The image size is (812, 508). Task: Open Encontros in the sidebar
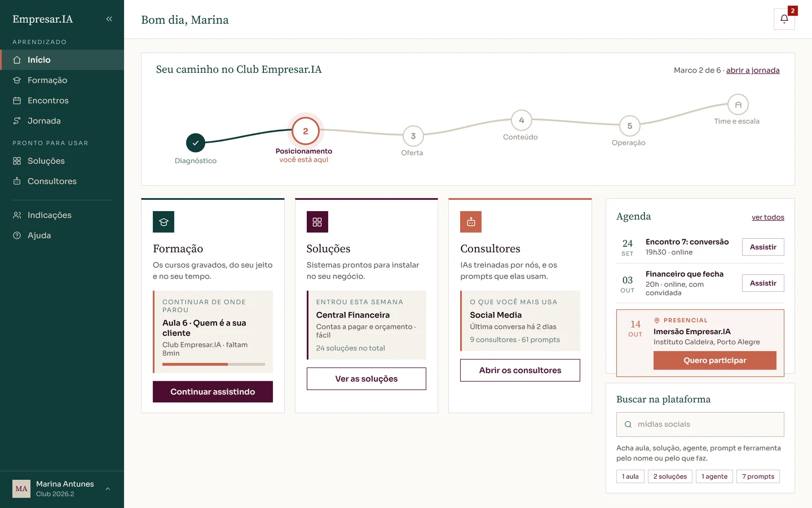62,100
